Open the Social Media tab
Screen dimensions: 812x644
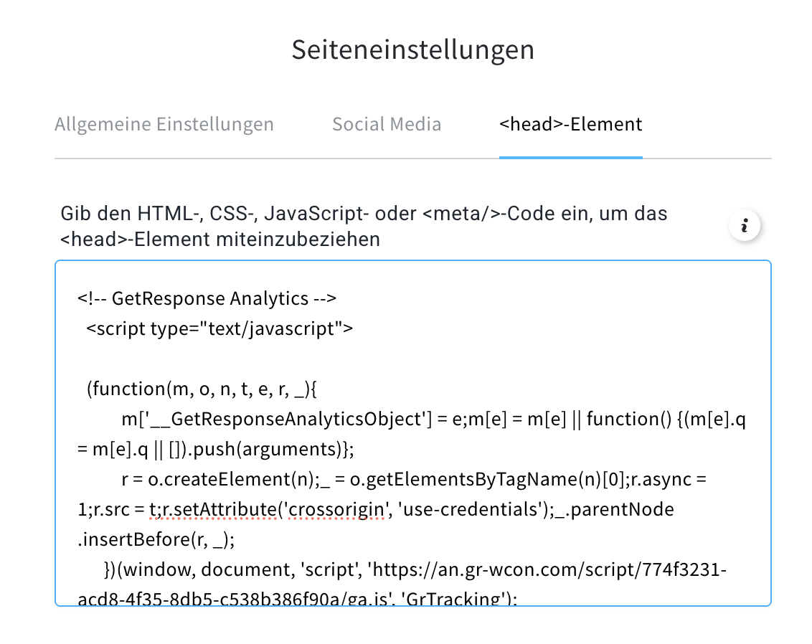tap(387, 124)
